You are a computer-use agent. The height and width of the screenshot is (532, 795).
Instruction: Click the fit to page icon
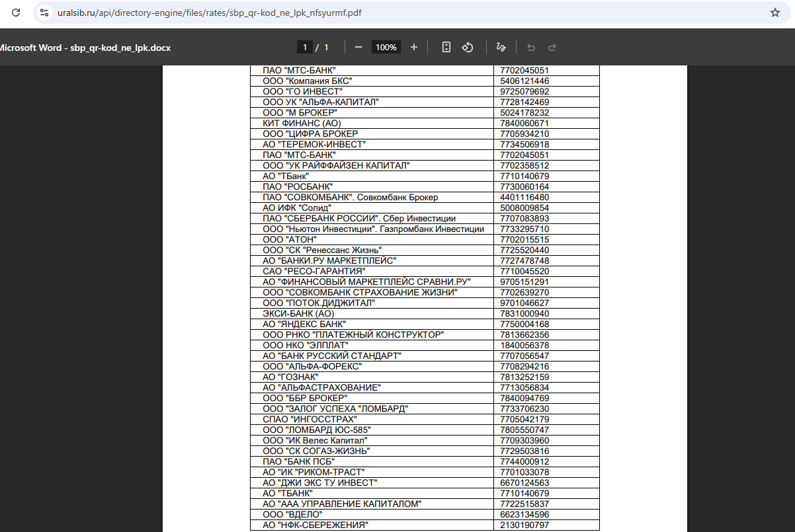pos(446,47)
